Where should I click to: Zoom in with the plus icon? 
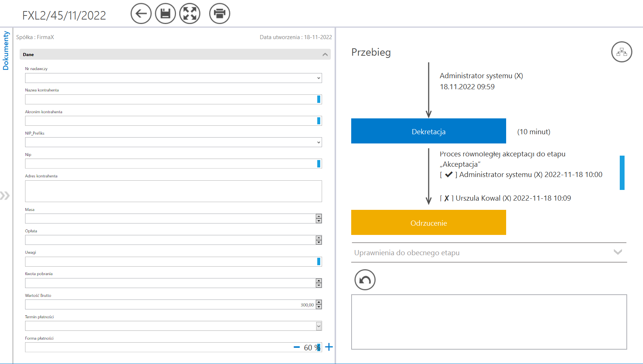pos(329,347)
